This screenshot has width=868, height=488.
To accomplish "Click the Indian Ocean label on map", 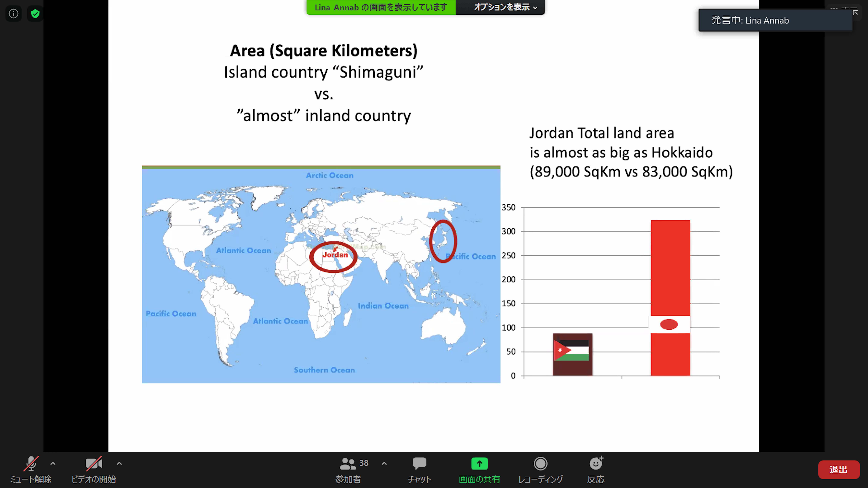I will (x=383, y=306).
